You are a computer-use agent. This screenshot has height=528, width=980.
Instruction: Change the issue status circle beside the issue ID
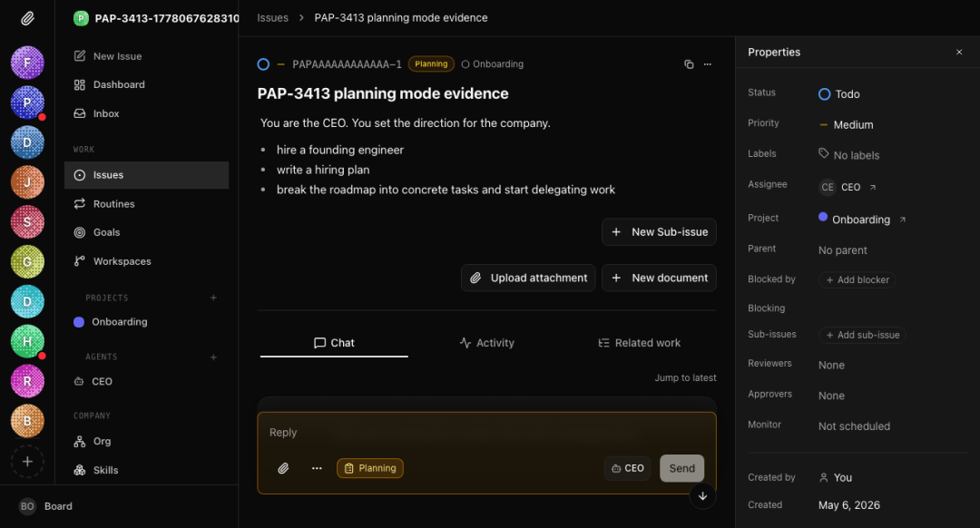click(x=263, y=64)
